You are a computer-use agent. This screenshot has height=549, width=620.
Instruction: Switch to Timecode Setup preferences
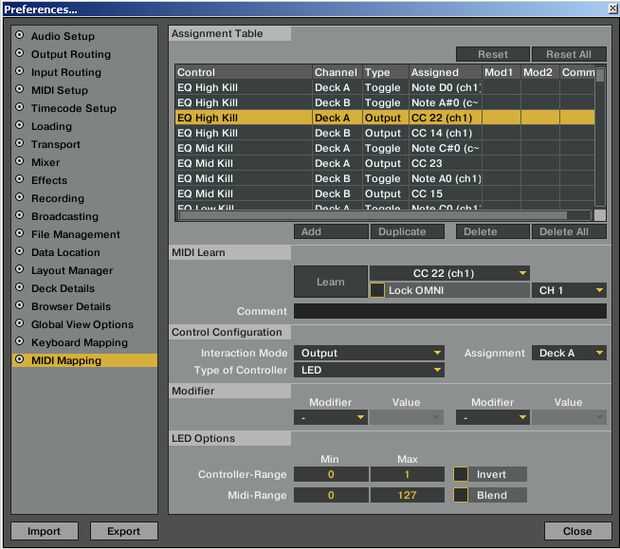pyautogui.click(x=74, y=108)
